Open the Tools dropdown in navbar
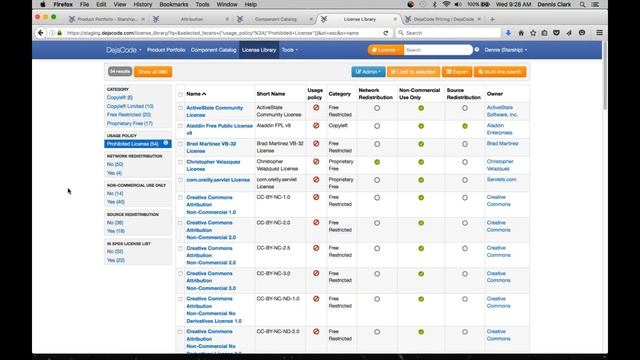Image resolution: width=640 pixels, height=360 pixels. [x=290, y=50]
